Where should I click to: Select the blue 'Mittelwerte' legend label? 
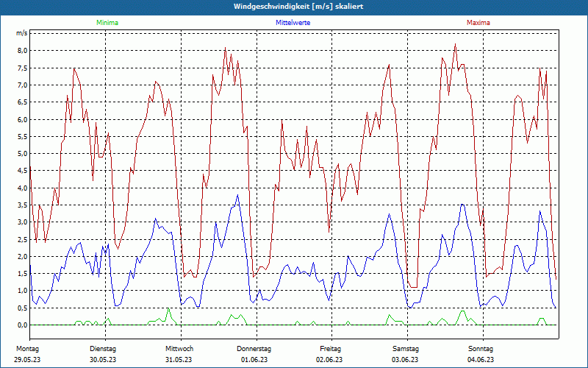tap(293, 23)
